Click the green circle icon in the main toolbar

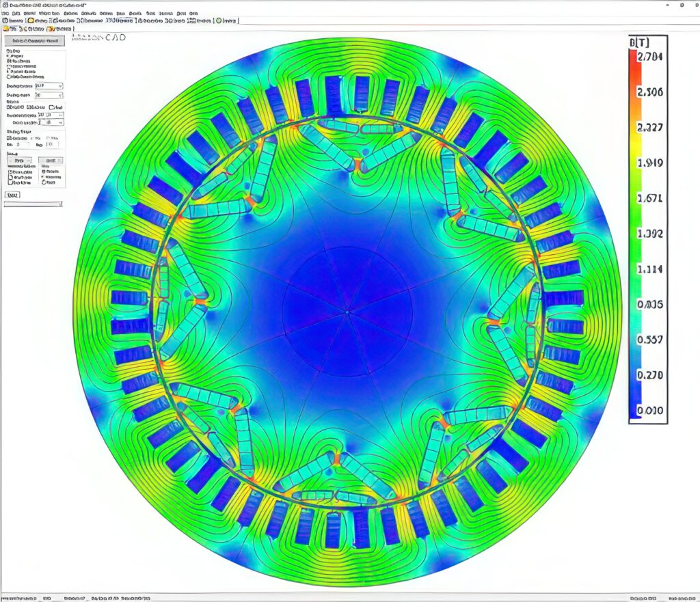219,20
